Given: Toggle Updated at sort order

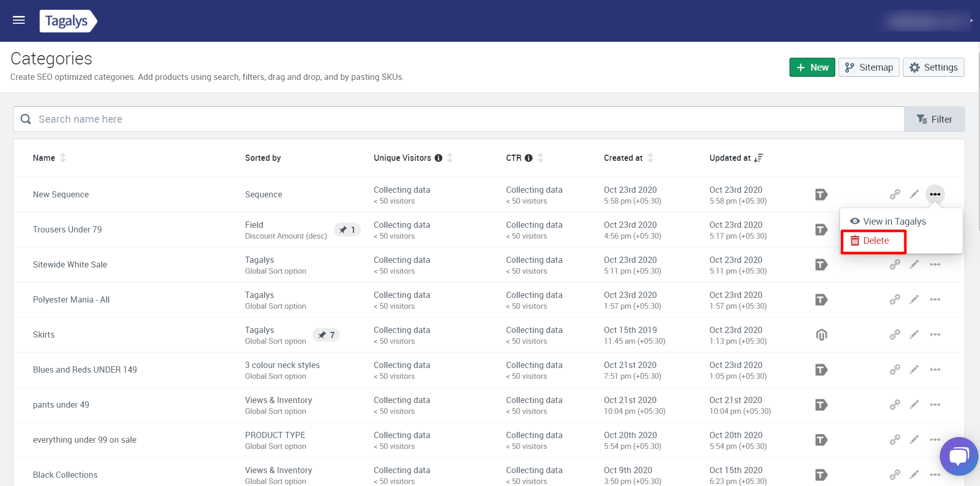Looking at the screenshot, I should tap(758, 158).
